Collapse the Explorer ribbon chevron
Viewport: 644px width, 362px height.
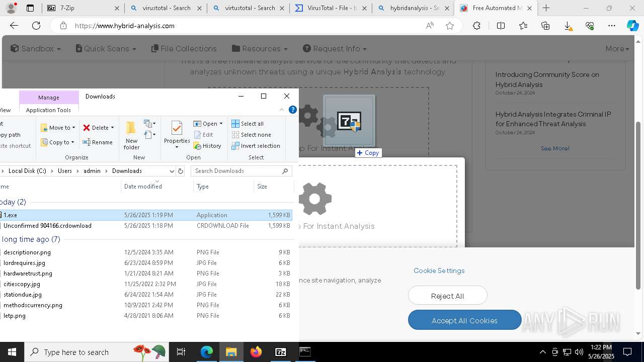tap(282, 110)
